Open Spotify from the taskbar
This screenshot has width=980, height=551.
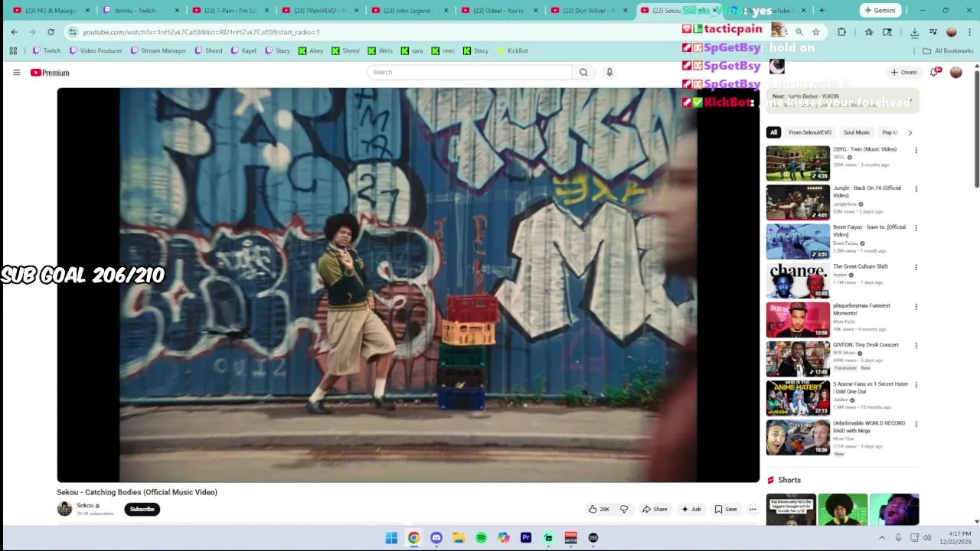[481, 538]
